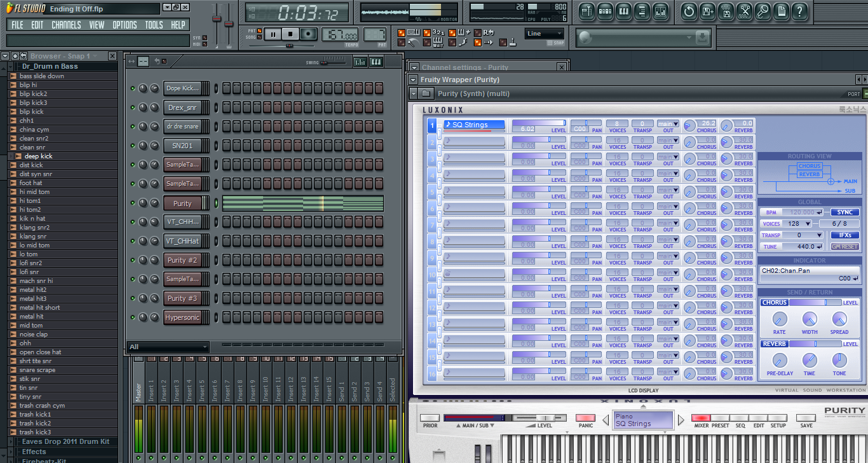Click the SAVE button in Purity

pos(806,418)
